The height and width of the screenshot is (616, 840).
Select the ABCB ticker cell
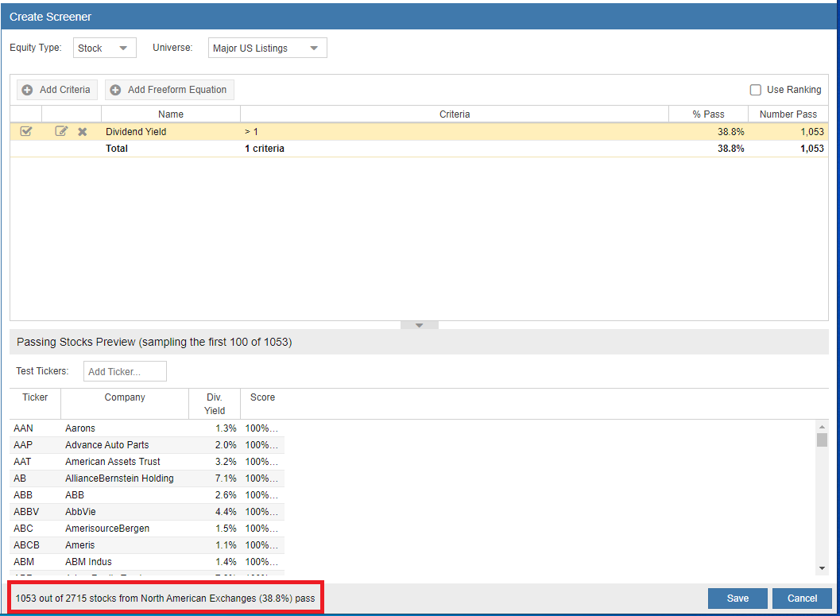tap(26, 544)
